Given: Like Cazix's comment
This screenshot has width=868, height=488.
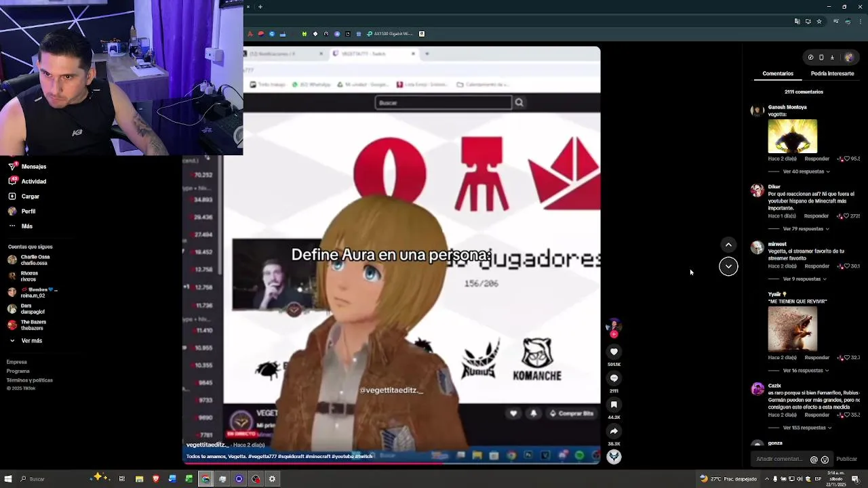Looking at the screenshot, I should pos(846,415).
